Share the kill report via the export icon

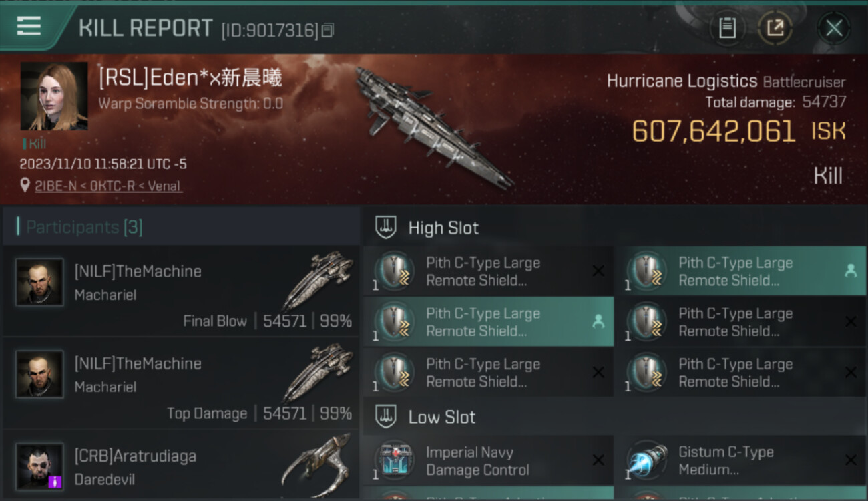tap(775, 28)
